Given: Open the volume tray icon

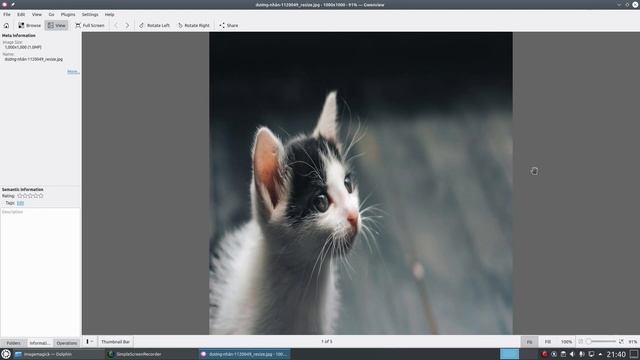Looking at the screenshot, I should (x=572, y=354).
